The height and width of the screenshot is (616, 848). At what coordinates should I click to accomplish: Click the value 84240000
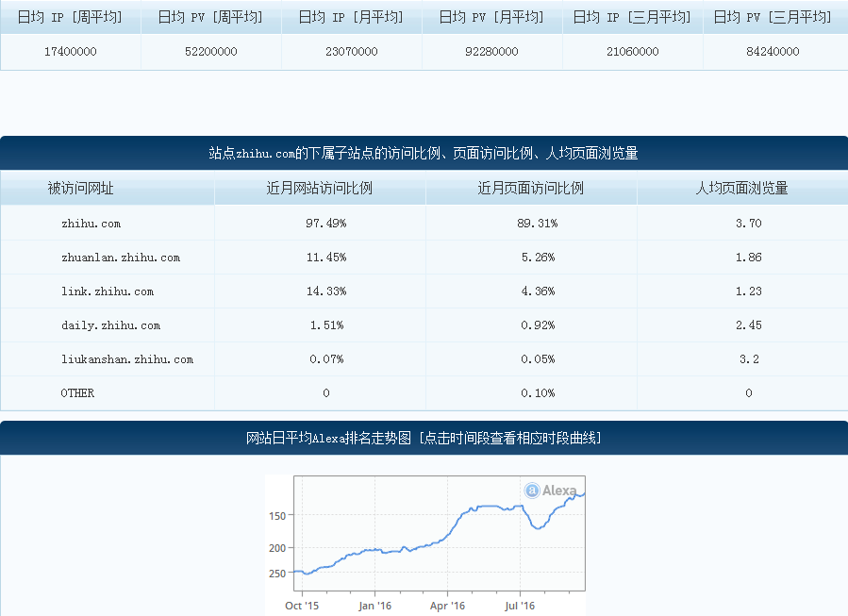[773, 51]
